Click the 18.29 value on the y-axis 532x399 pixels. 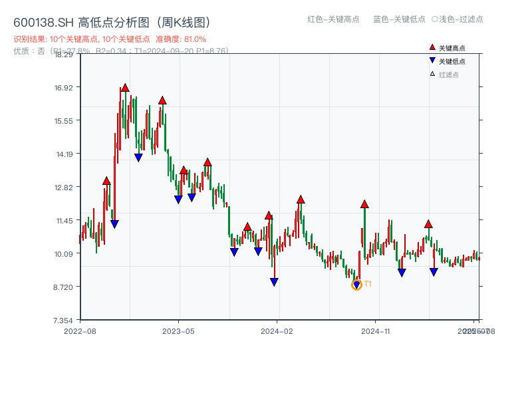coord(65,57)
